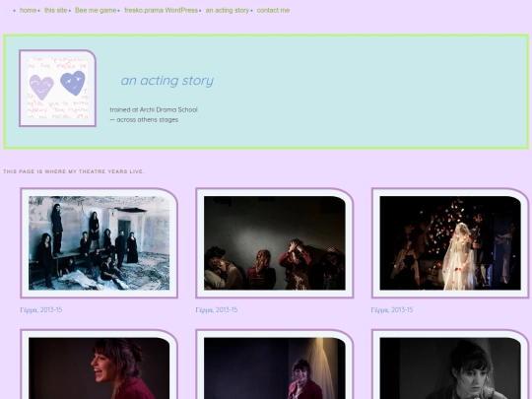This screenshot has height=399, width=532.
Task: Select 'trained at Archi Drama School' text
Action: [x=154, y=109]
